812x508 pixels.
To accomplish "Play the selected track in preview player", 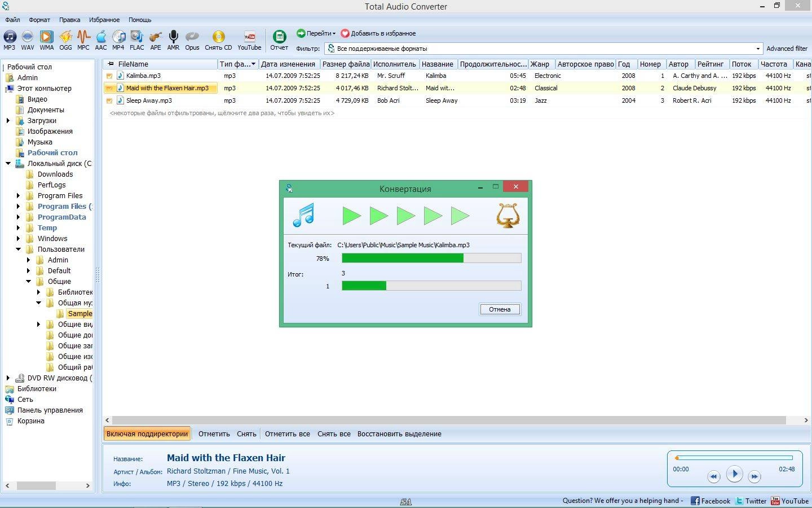I will (734, 474).
